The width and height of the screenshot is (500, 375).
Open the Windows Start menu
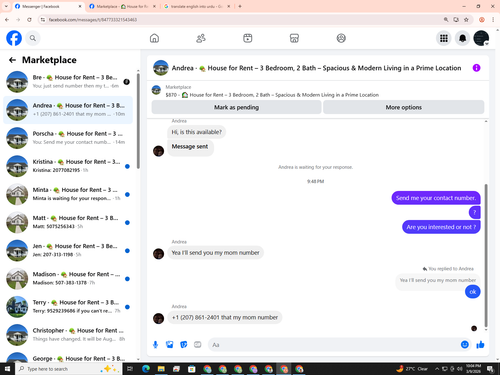click(x=7, y=369)
